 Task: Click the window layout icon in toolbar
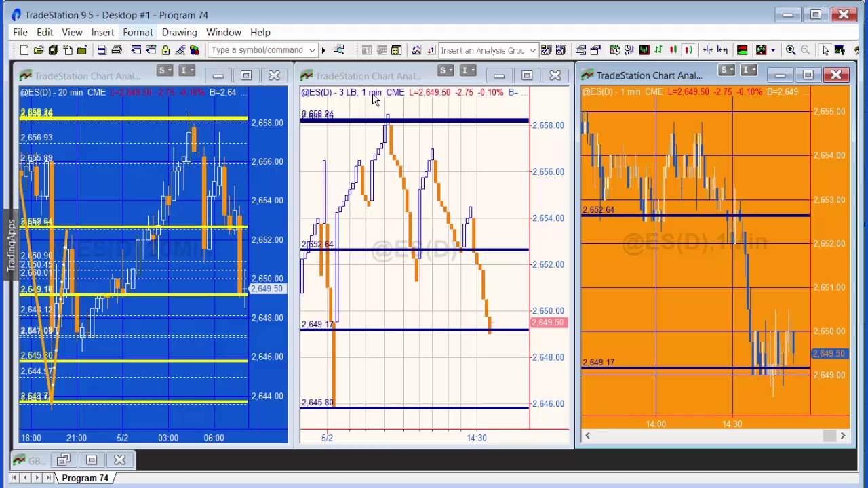click(136, 50)
